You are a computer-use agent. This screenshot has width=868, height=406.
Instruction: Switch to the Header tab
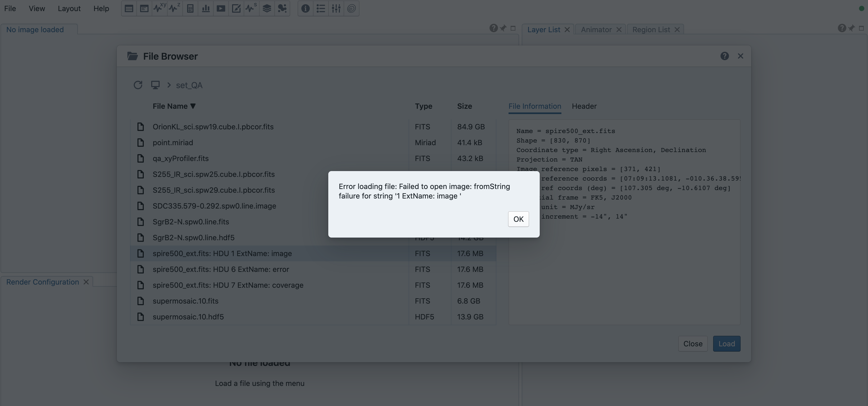(584, 106)
